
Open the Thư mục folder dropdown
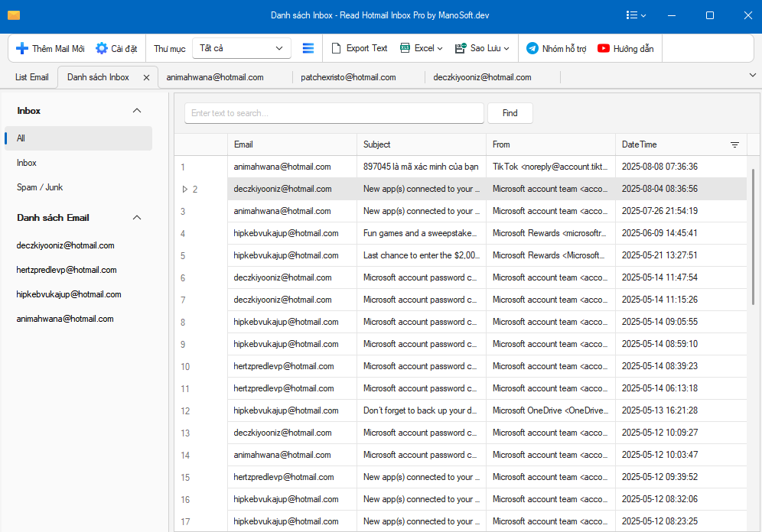pyautogui.click(x=242, y=48)
